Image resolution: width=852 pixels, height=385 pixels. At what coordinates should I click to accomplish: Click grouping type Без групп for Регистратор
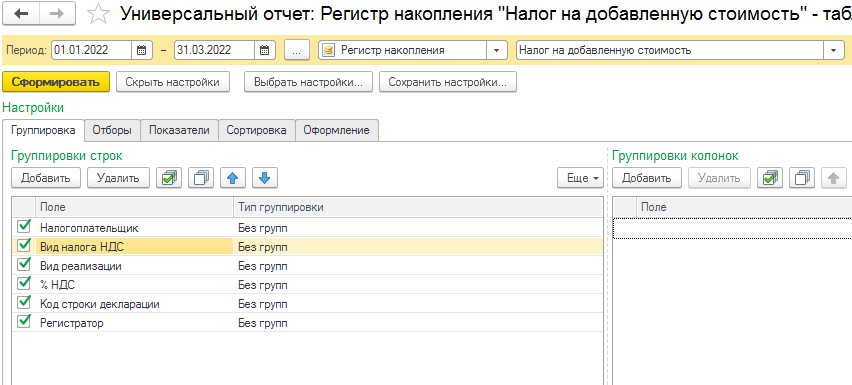click(262, 323)
